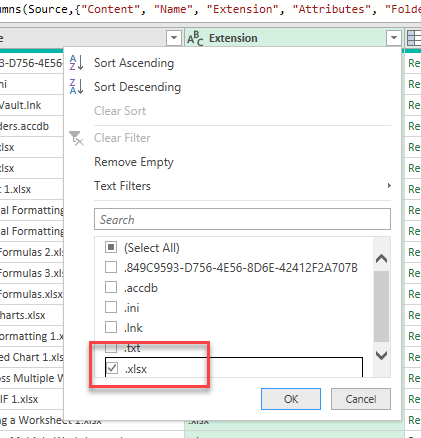The image size is (421, 438).
Task: Select the 'Vault.lnk' name cell
Action: tap(31, 105)
